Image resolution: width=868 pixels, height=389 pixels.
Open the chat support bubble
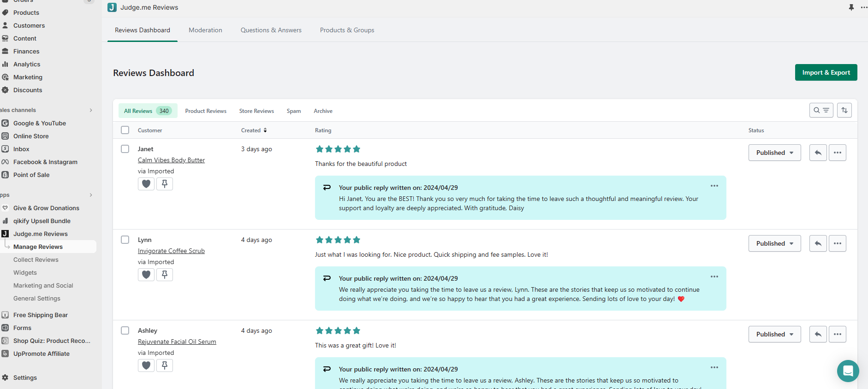point(848,371)
